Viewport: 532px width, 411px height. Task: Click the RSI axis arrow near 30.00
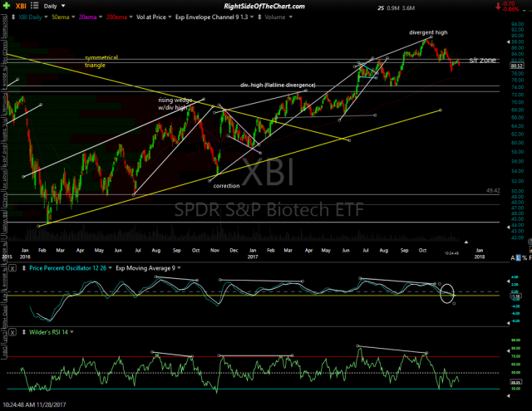(x=508, y=395)
